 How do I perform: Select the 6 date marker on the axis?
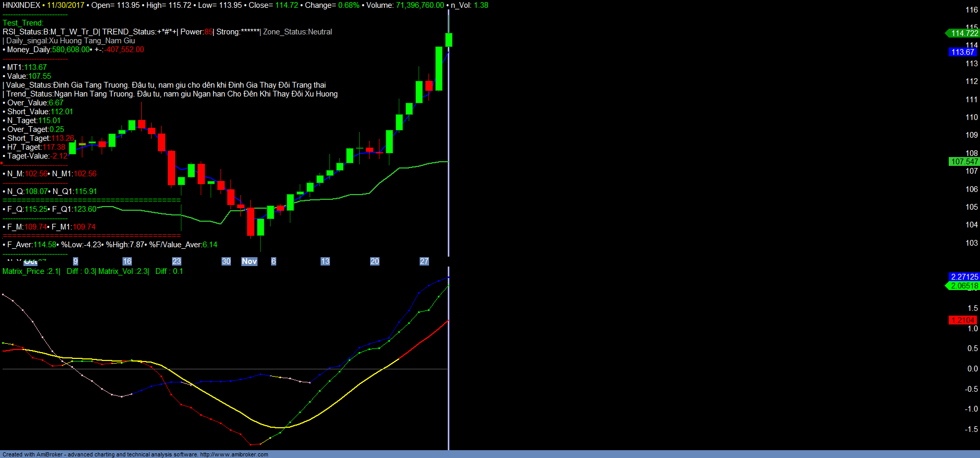pyautogui.click(x=274, y=261)
